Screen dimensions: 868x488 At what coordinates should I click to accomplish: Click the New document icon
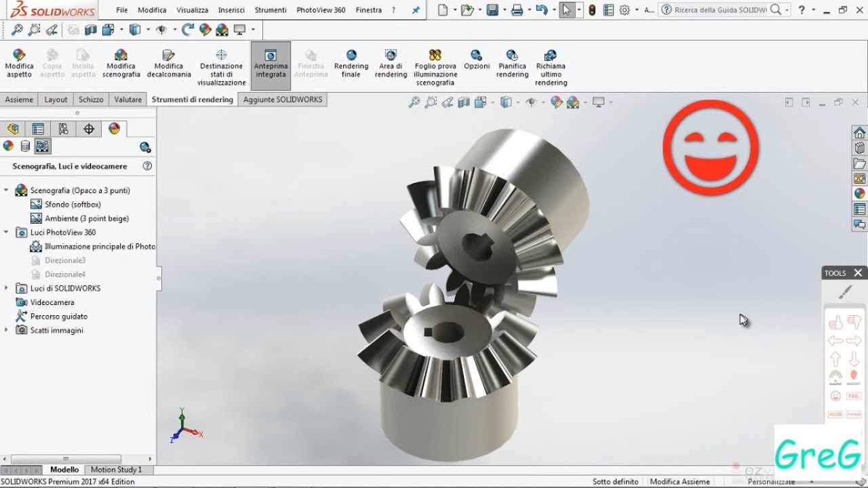pos(443,10)
